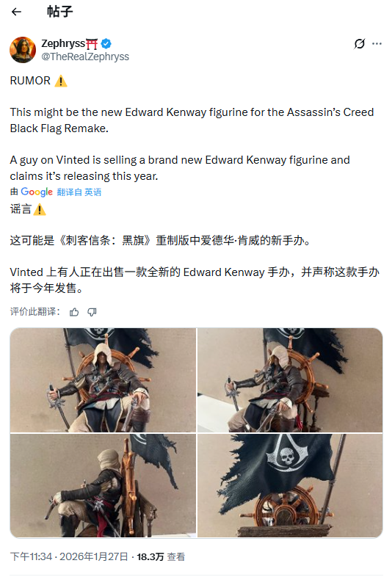The image size is (392, 577).
Task: Open the @TheRealZephryss handle link
Action: [x=85, y=57]
